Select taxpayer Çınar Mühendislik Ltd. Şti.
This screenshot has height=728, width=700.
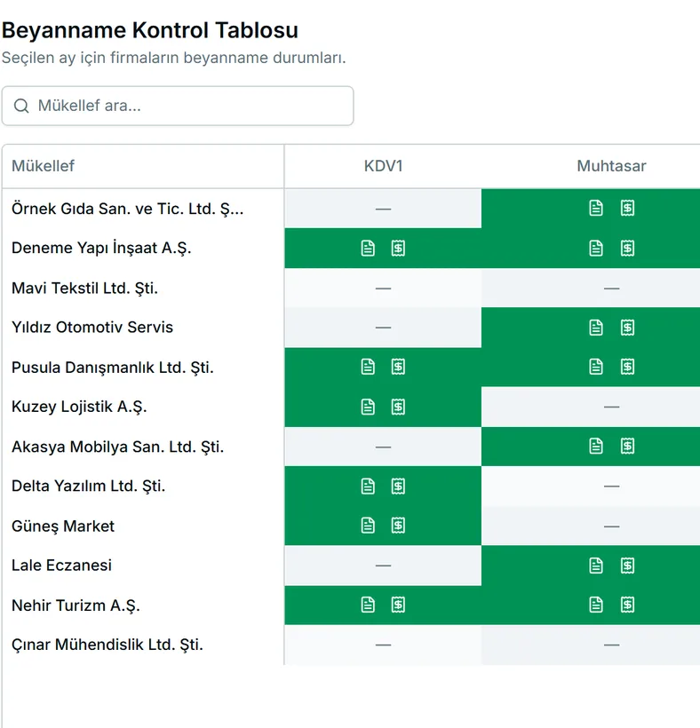coord(107,645)
